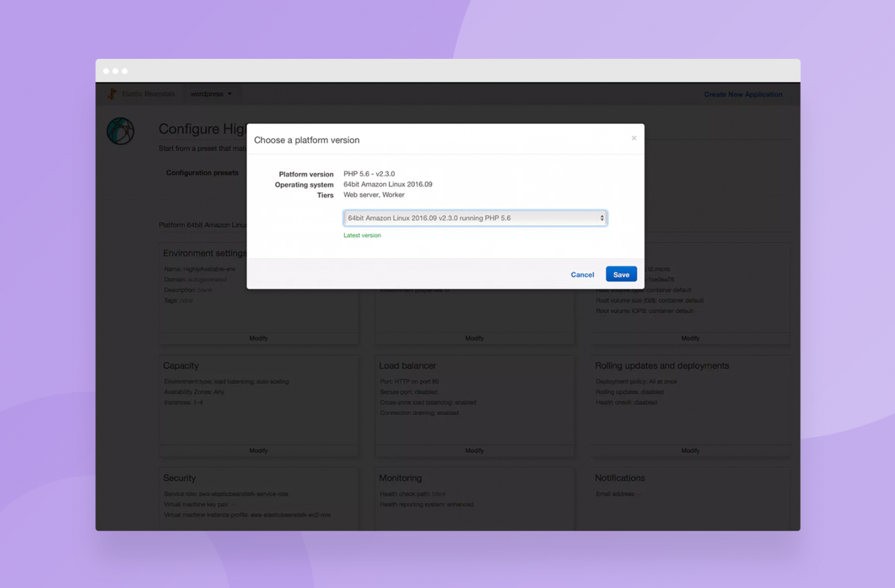Click '64bit Amazon Linux 2016.09' operating system text
This screenshot has width=895, height=588.
[x=388, y=184]
